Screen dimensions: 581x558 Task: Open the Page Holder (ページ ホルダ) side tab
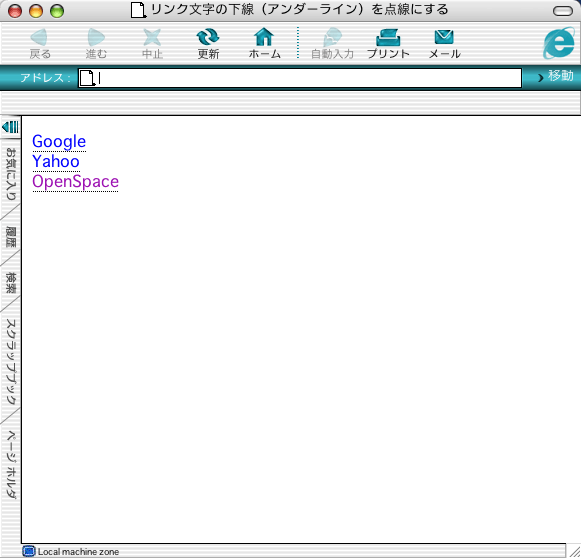point(11,465)
